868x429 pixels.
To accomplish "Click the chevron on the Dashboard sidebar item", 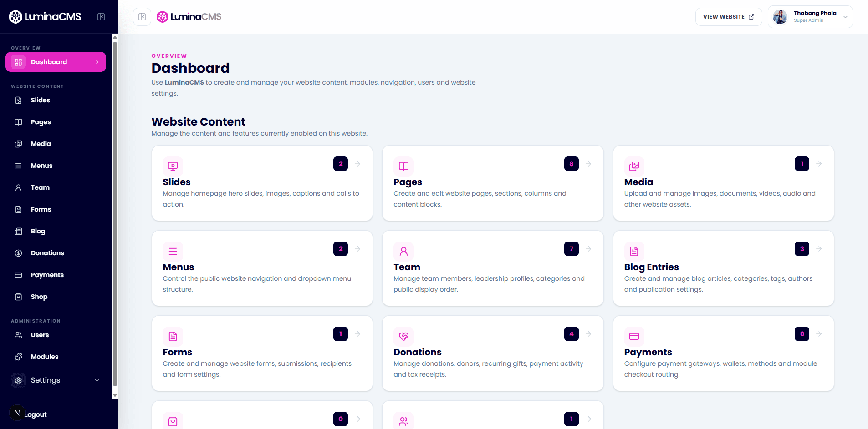I will coord(97,62).
